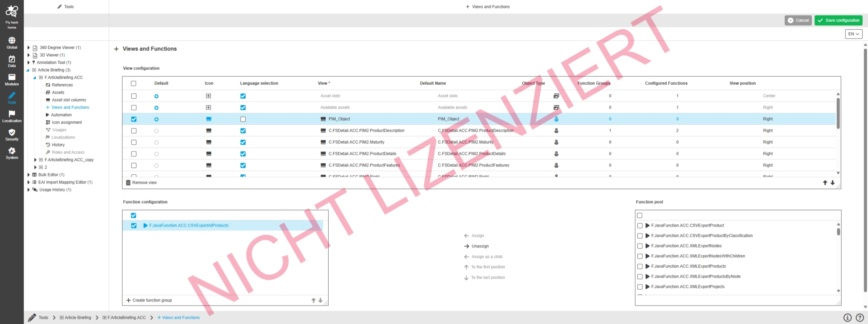868x324 pixels.
Task: Open the Global section globe icon
Action: click(12, 40)
